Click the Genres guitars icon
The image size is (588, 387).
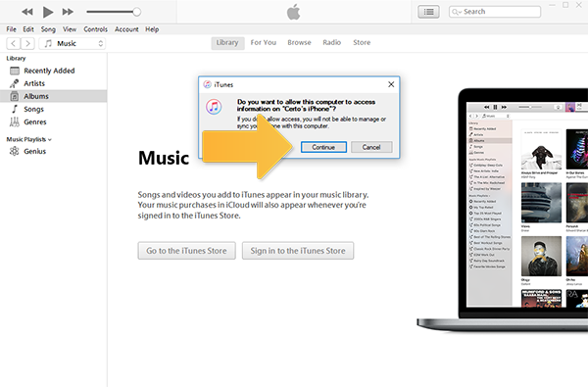tap(15, 121)
